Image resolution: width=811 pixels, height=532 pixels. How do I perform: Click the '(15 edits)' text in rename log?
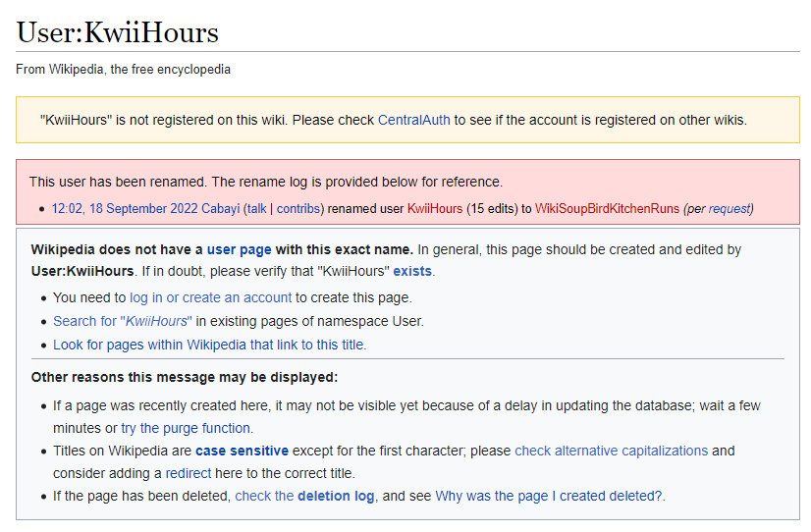[492, 208]
